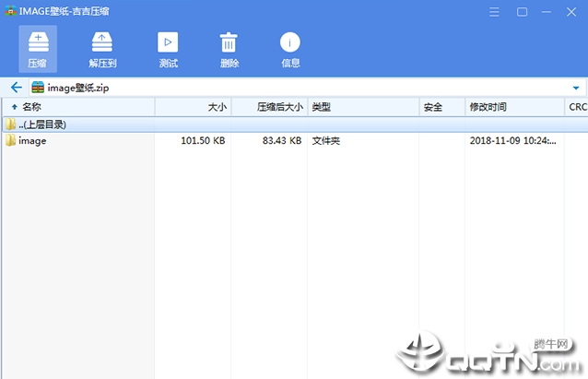Sort by the 大小 column header
Viewport: 588px width, 379px height.
tap(194, 107)
